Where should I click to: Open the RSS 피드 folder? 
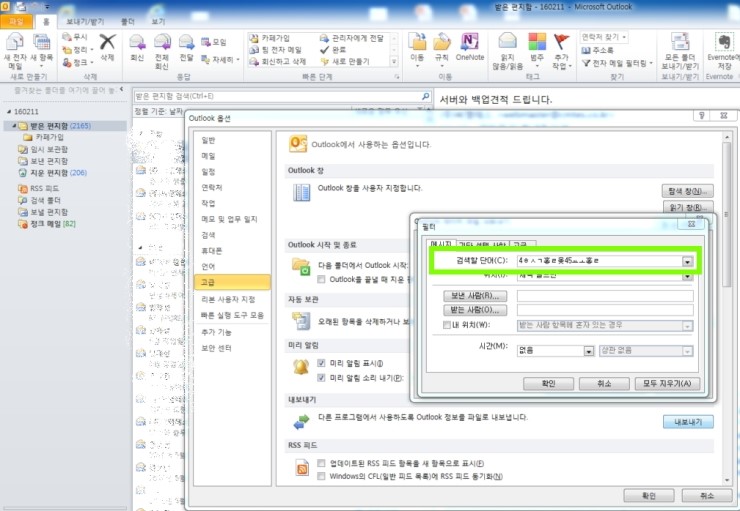coord(39,188)
